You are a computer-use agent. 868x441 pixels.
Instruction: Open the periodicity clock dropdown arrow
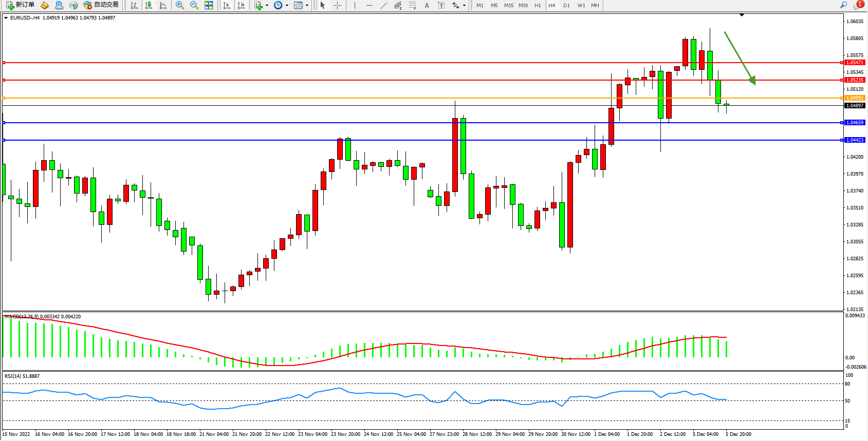pos(287,5)
